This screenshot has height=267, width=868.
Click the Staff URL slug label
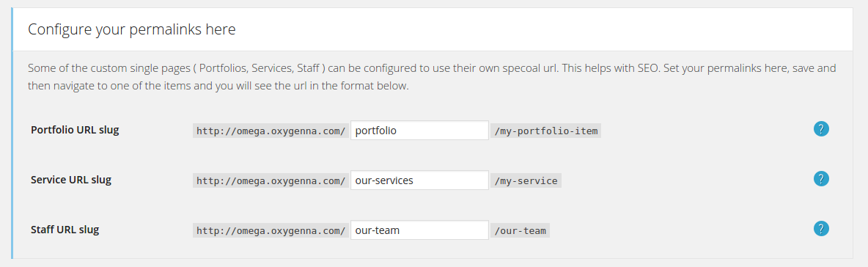click(x=65, y=230)
